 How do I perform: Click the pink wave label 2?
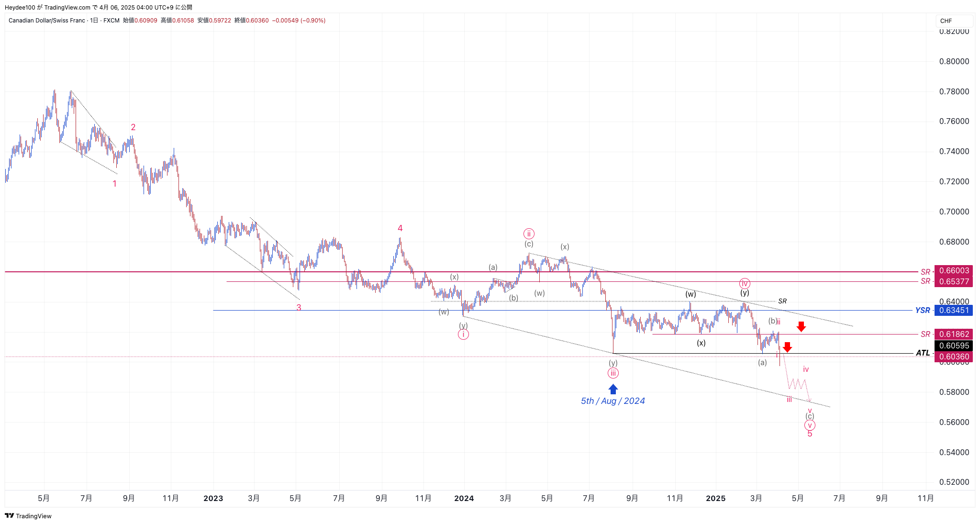click(x=133, y=127)
